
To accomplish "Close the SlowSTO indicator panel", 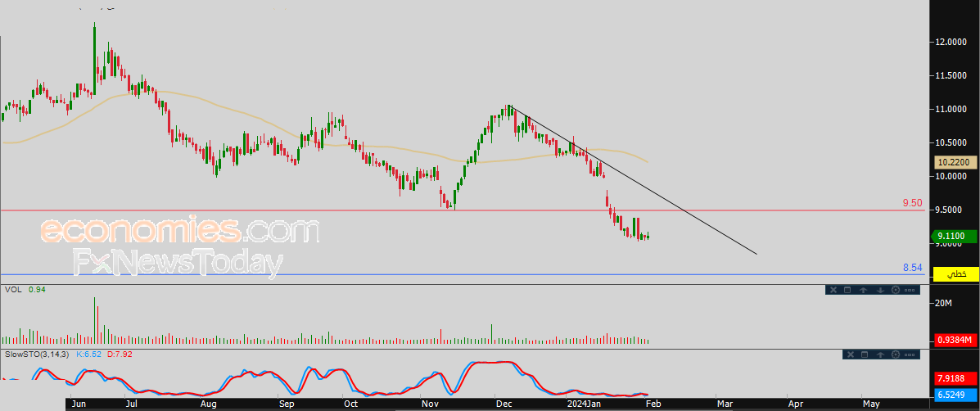I will tap(851, 355).
